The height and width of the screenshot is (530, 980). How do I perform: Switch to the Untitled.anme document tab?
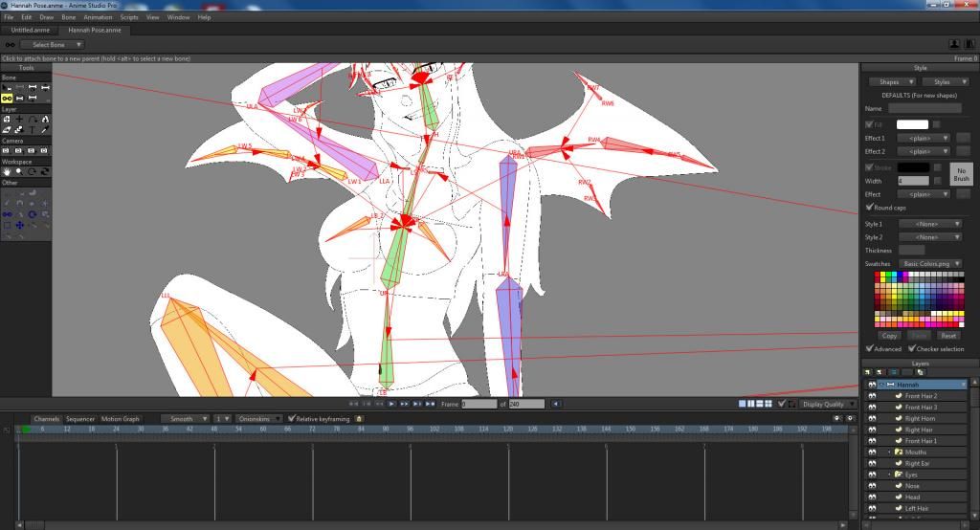(30, 30)
